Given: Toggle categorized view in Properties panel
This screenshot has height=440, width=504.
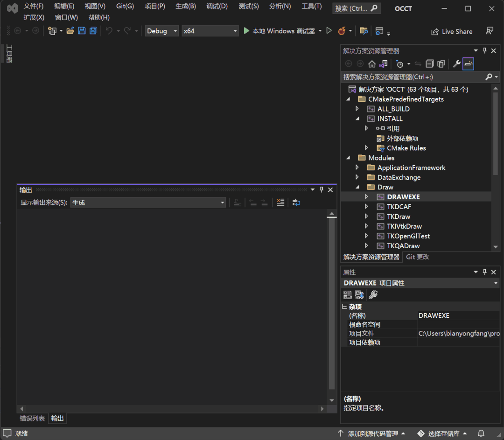Looking at the screenshot, I should point(348,294).
